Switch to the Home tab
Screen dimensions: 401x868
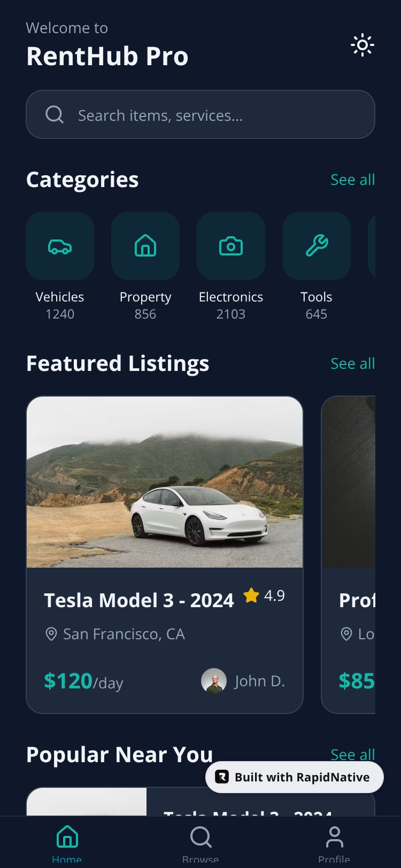pyautogui.click(x=67, y=842)
